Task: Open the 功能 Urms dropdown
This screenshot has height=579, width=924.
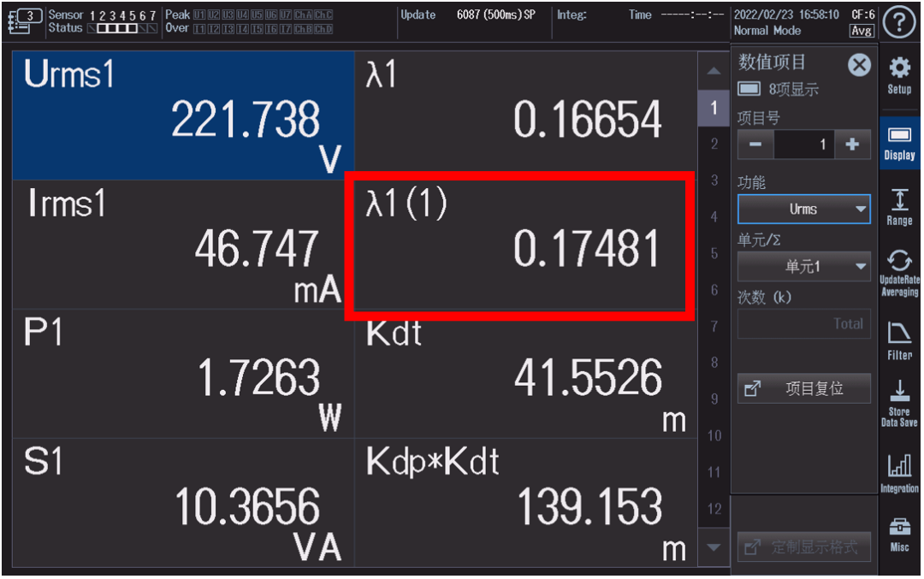Action: [803, 209]
